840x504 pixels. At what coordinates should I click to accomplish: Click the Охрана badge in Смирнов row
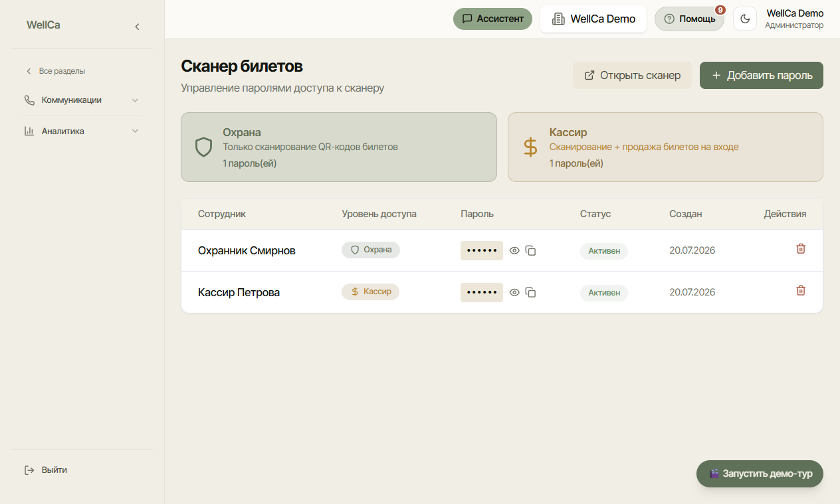pos(371,250)
